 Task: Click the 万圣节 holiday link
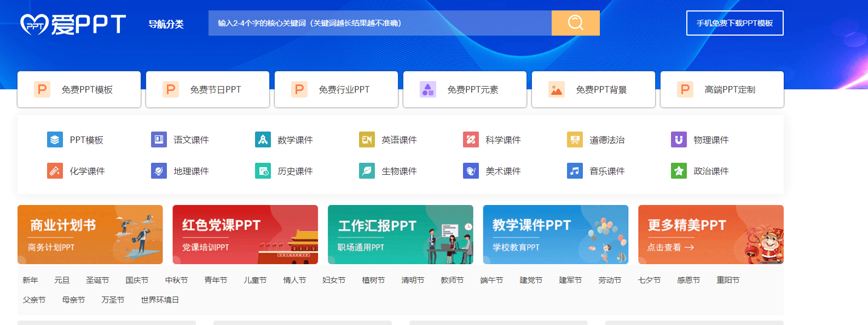[x=113, y=300]
